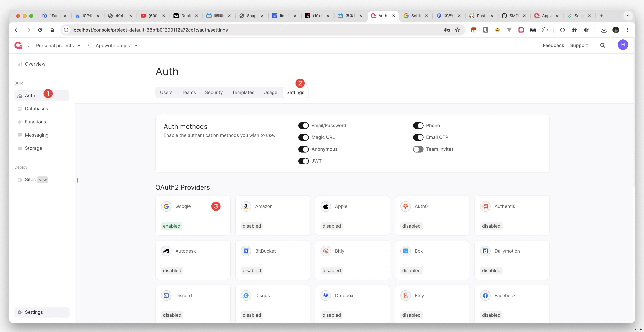Viewport: 644px width, 332px height.
Task: Click the Dailymotion provider logo
Action: click(485, 251)
